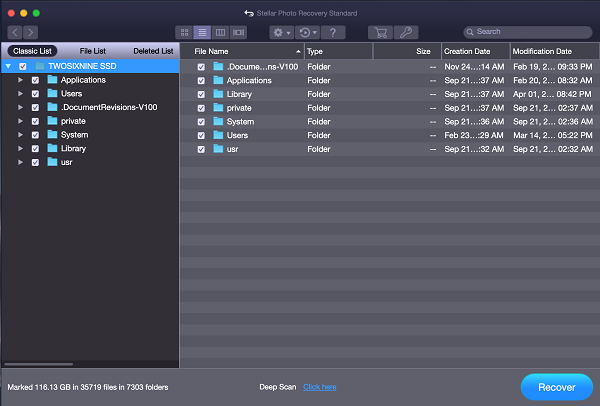600x406 pixels.
Task: Uncheck .DocumentRevisions-V100 checkbox in the tree
Action: (35, 108)
